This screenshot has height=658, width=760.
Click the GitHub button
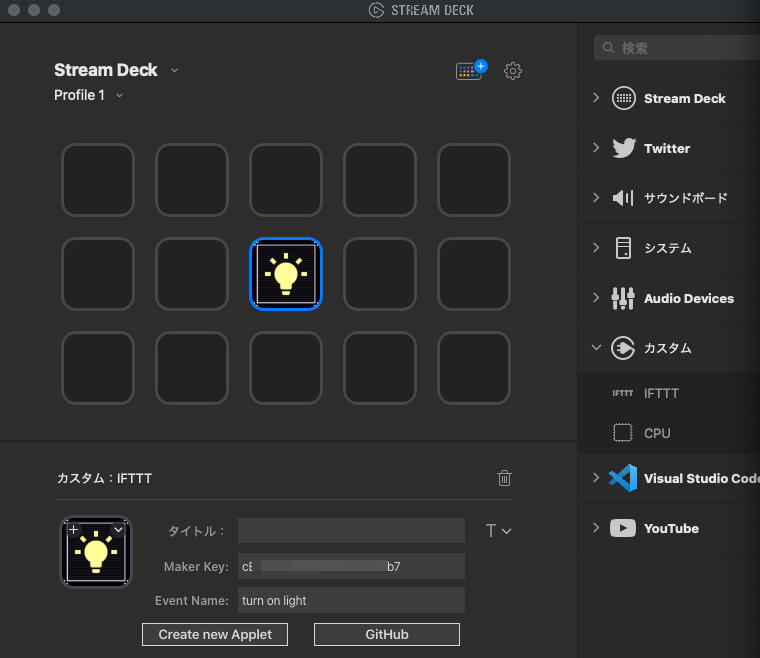click(x=387, y=634)
